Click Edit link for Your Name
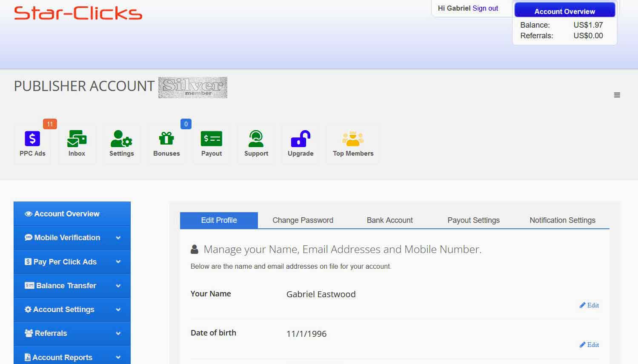This screenshot has width=638, height=364. (589, 305)
